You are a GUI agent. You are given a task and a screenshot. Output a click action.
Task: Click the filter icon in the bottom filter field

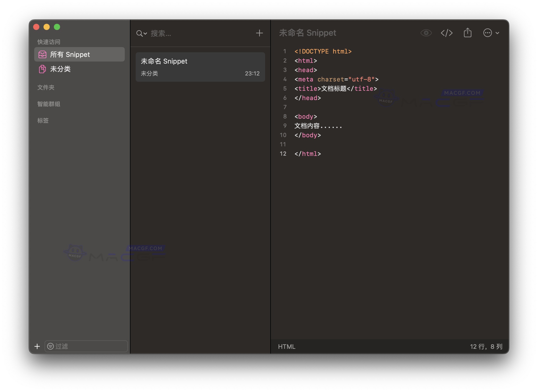click(x=51, y=346)
